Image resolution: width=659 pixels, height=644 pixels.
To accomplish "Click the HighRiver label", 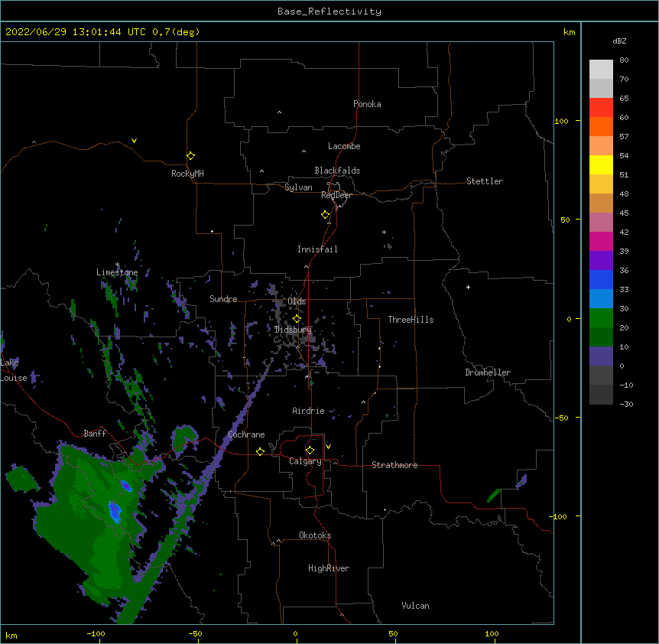I will (x=329, y=568).
